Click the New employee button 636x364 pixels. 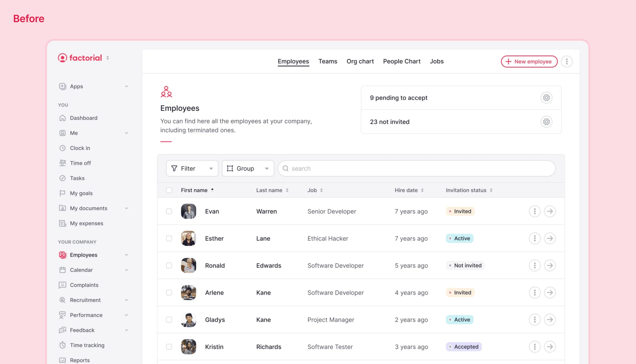coord(529,61)
